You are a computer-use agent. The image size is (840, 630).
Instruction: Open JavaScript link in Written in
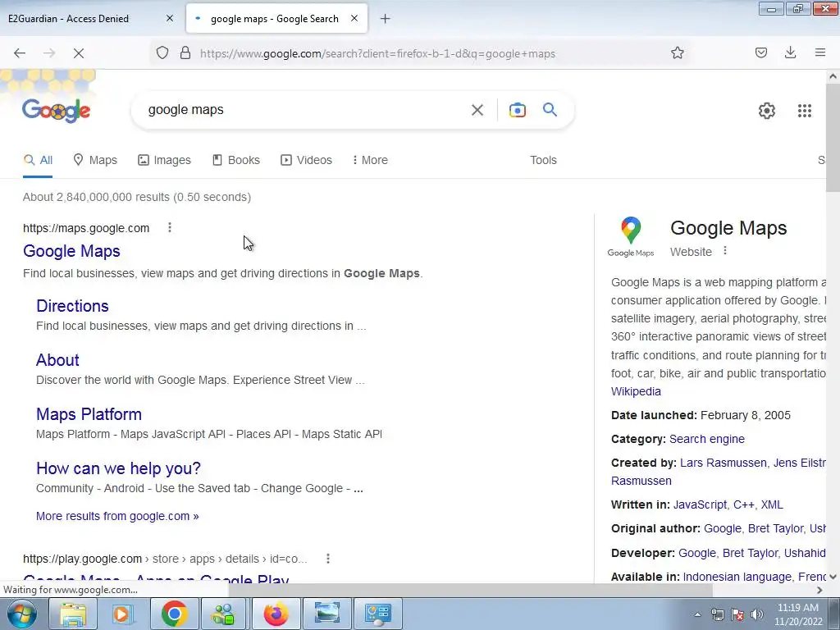pyautogui.click(x=700, y=504)
